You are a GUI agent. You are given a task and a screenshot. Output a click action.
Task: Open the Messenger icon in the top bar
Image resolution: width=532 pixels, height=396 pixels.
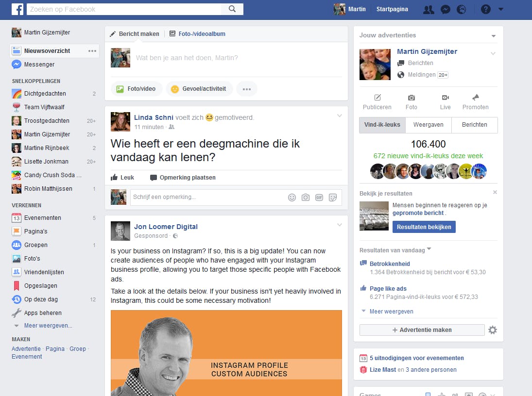(446, 9)
